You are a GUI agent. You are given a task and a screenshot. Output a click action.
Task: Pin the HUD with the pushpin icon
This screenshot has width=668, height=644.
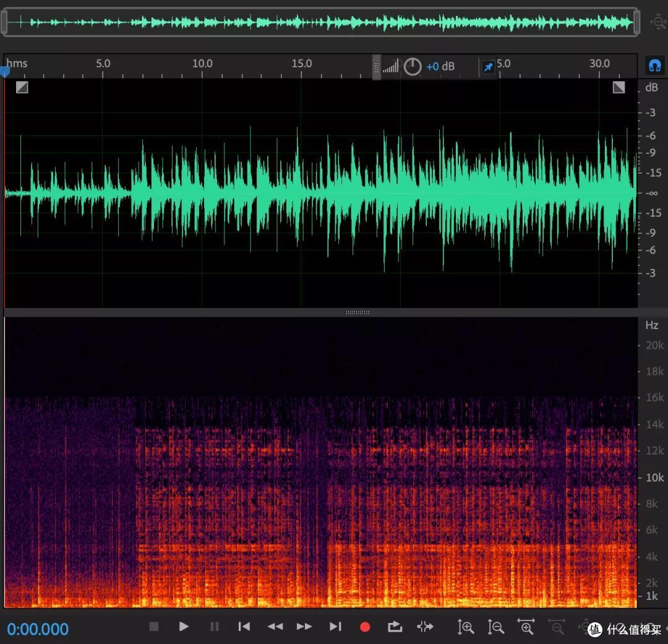[488, 67]
